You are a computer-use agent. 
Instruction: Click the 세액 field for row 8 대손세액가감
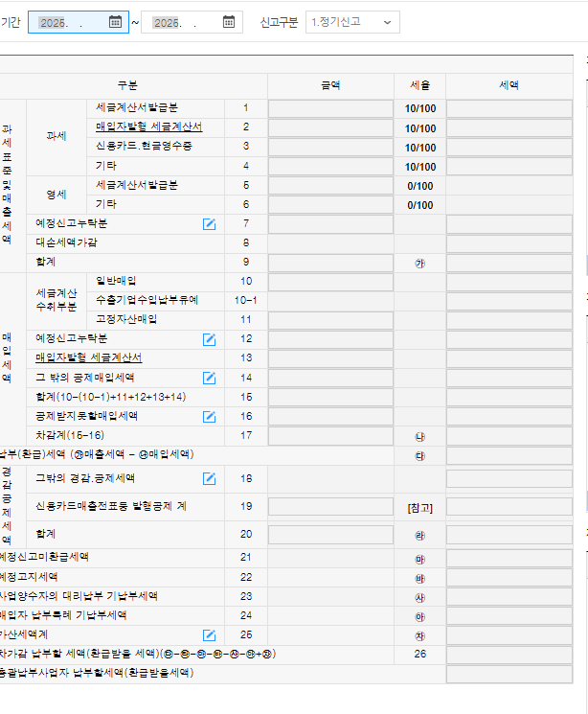509,243
